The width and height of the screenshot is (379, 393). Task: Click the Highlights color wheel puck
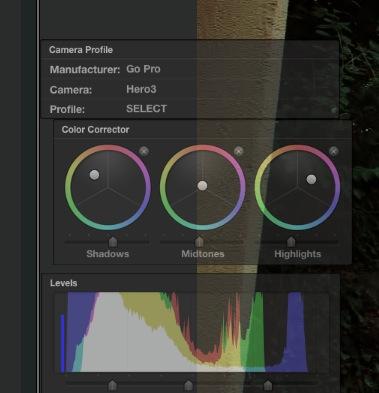[311, 179]
